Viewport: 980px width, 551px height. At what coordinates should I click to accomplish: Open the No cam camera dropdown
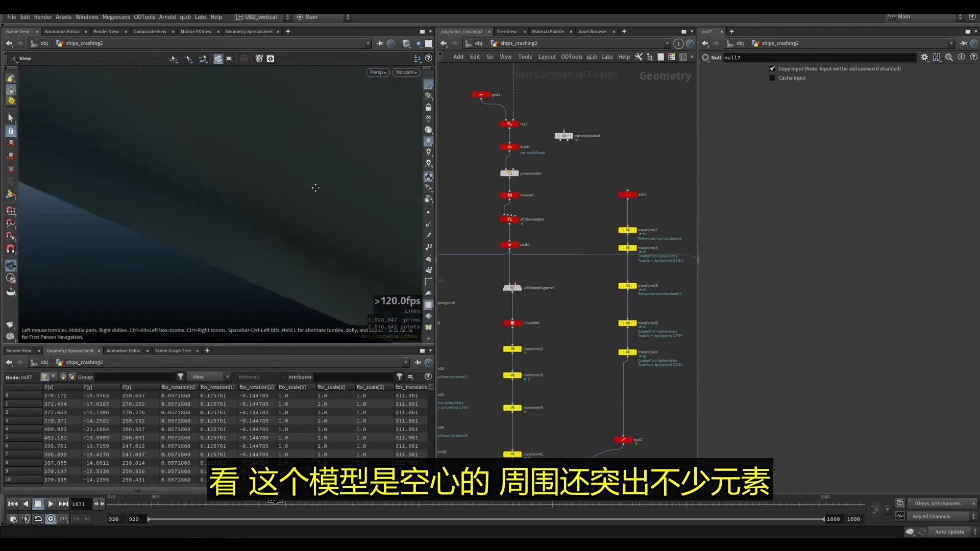click(406, 72)
